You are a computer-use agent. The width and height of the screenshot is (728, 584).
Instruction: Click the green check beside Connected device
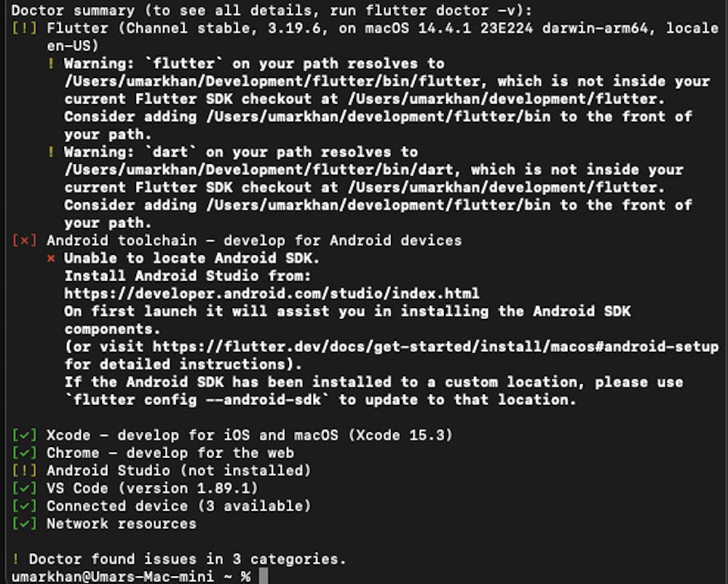pos(25,505)
